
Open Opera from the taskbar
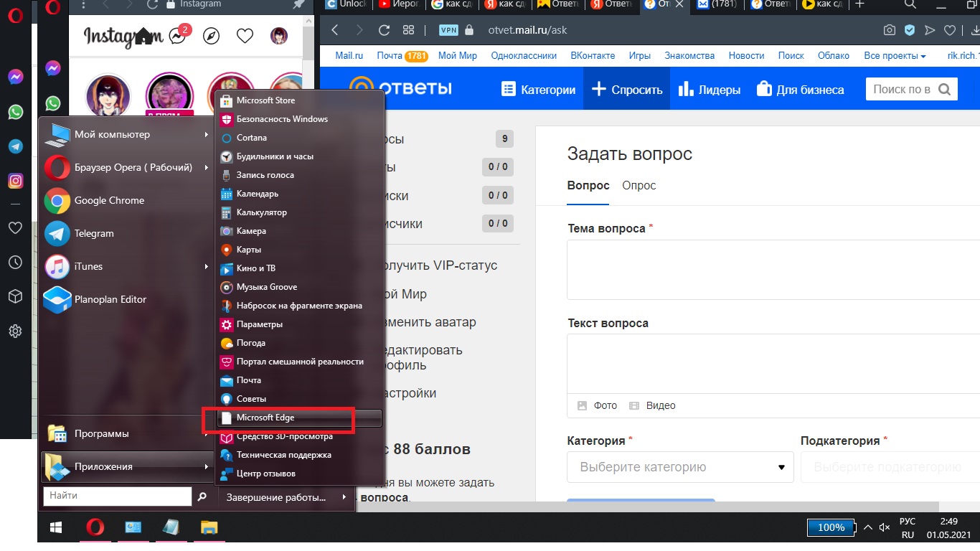pyautogui.click(x=95, y=528)
